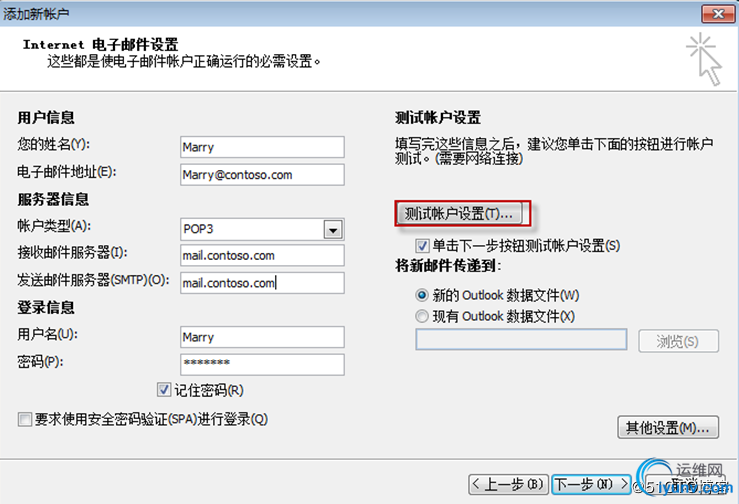739x504 pixels.
Task: Click the 密码 password field
Action: click(x=262, y=364)
